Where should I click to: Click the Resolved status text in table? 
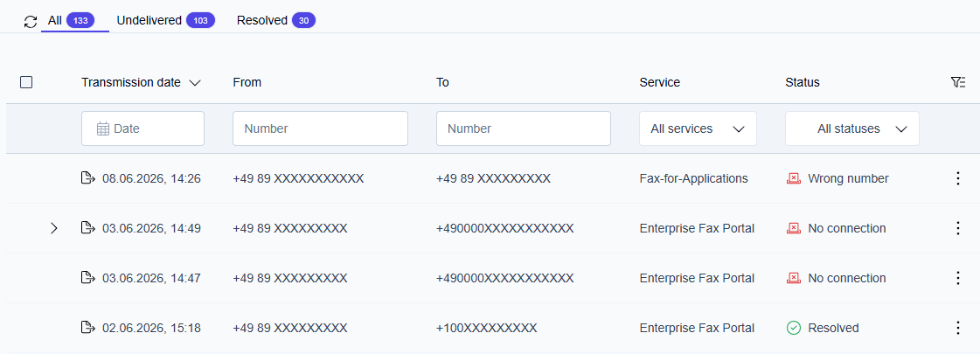(x=833, y=328)
